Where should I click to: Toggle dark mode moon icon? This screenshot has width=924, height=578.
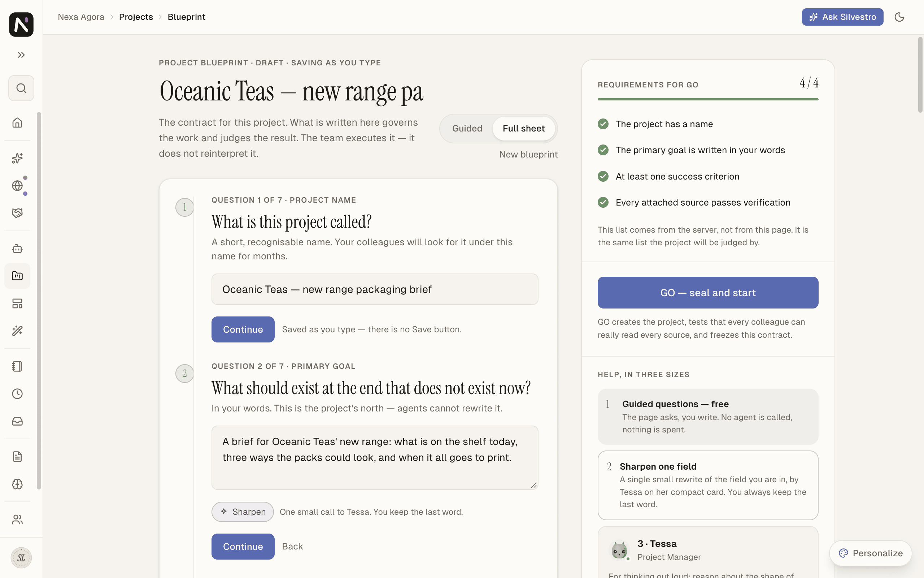pos(899,17)
